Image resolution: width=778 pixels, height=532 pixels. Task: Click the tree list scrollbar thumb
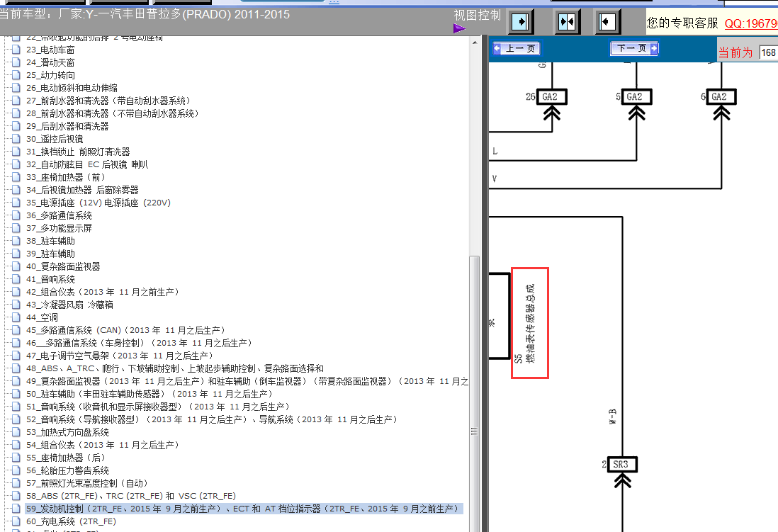(474, 394)
